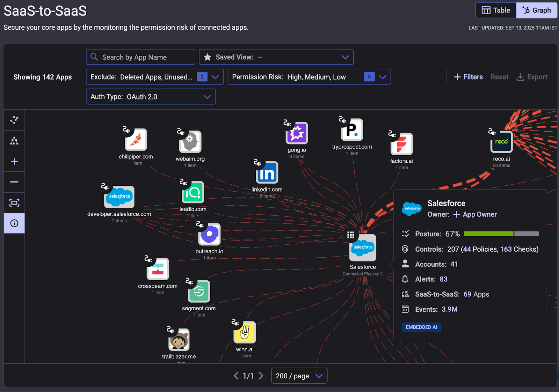Click the trailblazer.me app node

pos(179,339)
